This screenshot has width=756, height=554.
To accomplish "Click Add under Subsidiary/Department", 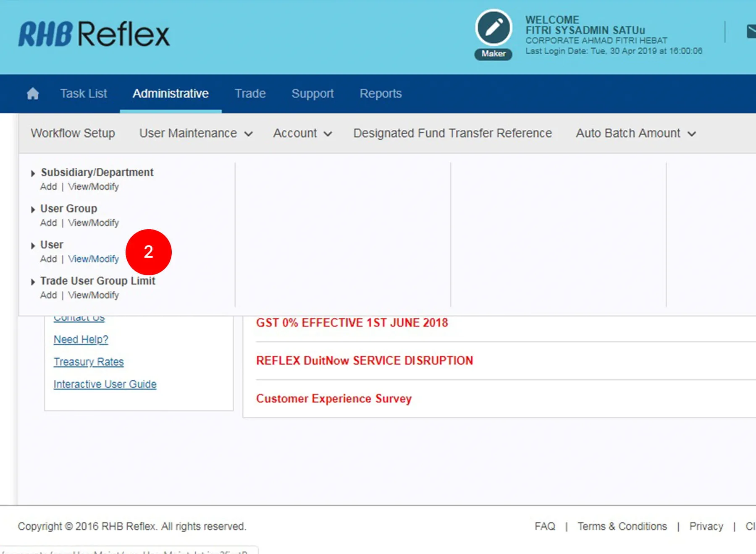I will (x=48, y=187).
